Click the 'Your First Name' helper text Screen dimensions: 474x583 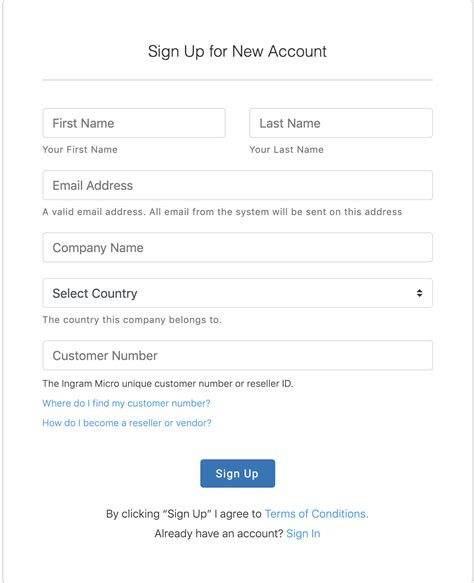pyautogui.click(x=80, y=149)
